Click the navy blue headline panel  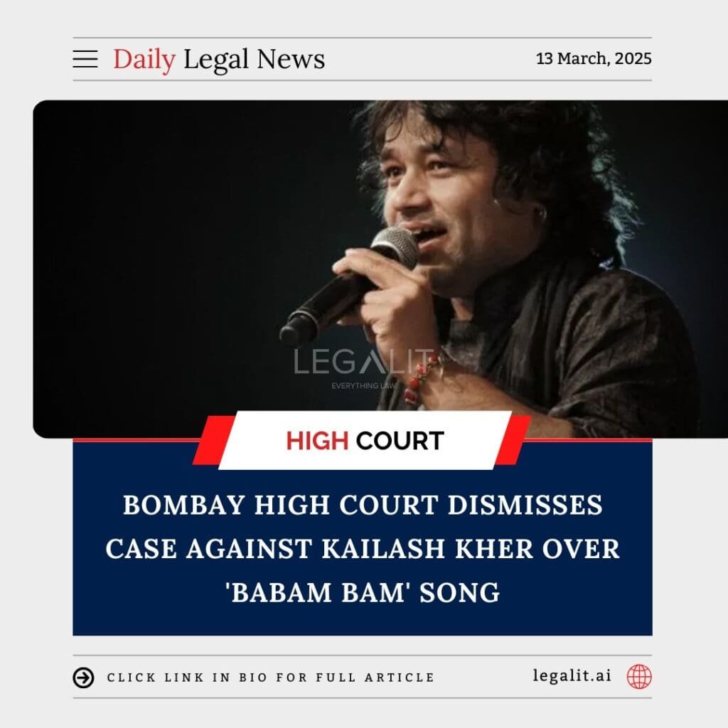363,537
